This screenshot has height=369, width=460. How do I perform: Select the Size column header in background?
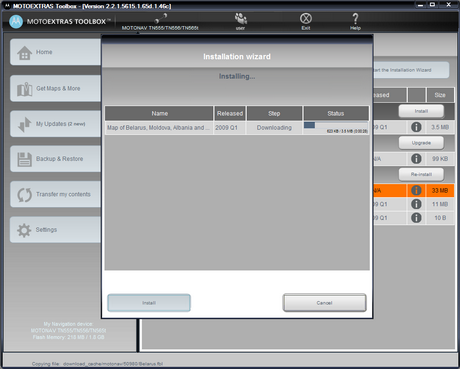[440, 95]
